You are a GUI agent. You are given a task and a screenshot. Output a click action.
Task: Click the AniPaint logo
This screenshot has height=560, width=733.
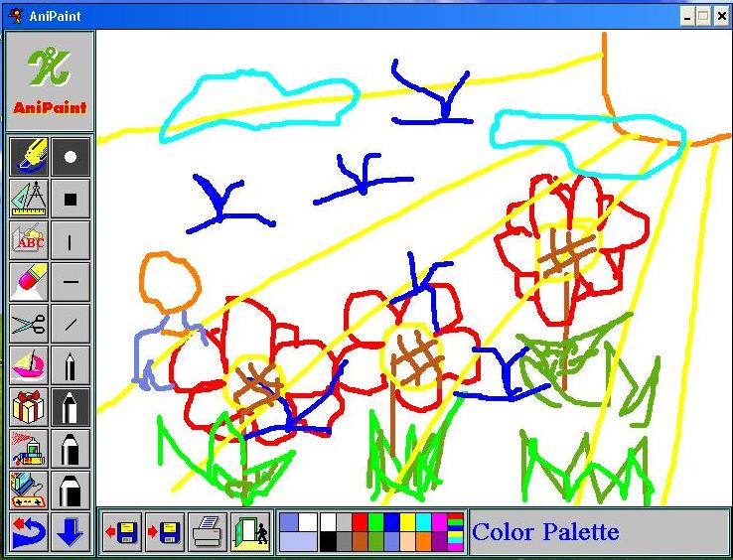(50, 81)
